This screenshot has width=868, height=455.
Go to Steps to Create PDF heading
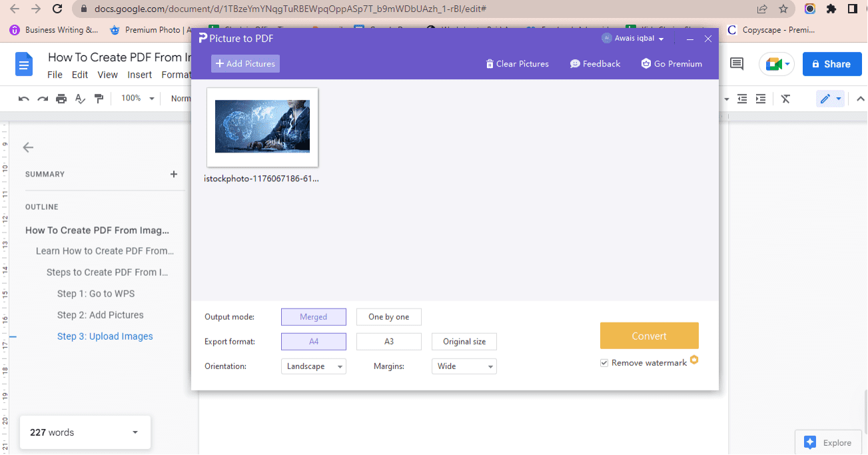coord(107,272)
